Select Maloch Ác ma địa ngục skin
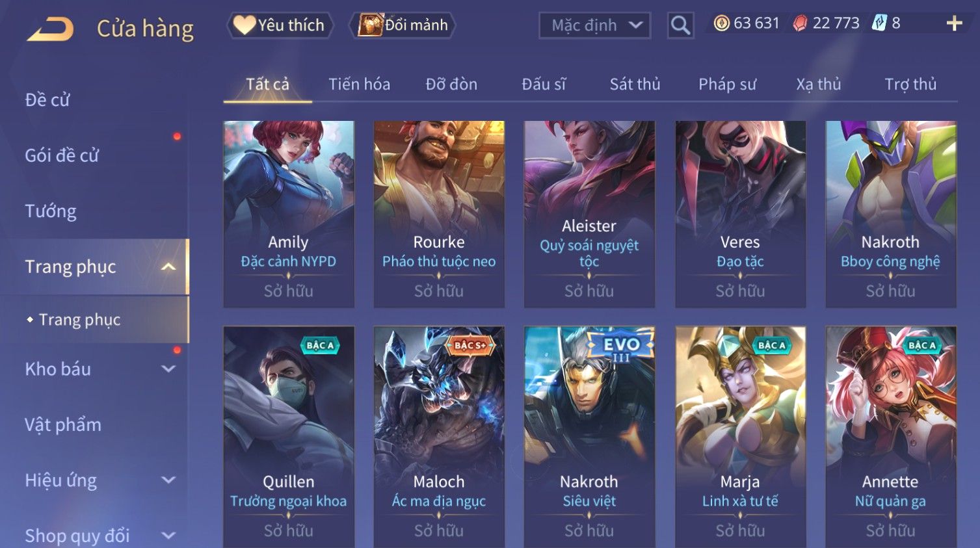Screen dimensions: 980x548 point(439,437)
